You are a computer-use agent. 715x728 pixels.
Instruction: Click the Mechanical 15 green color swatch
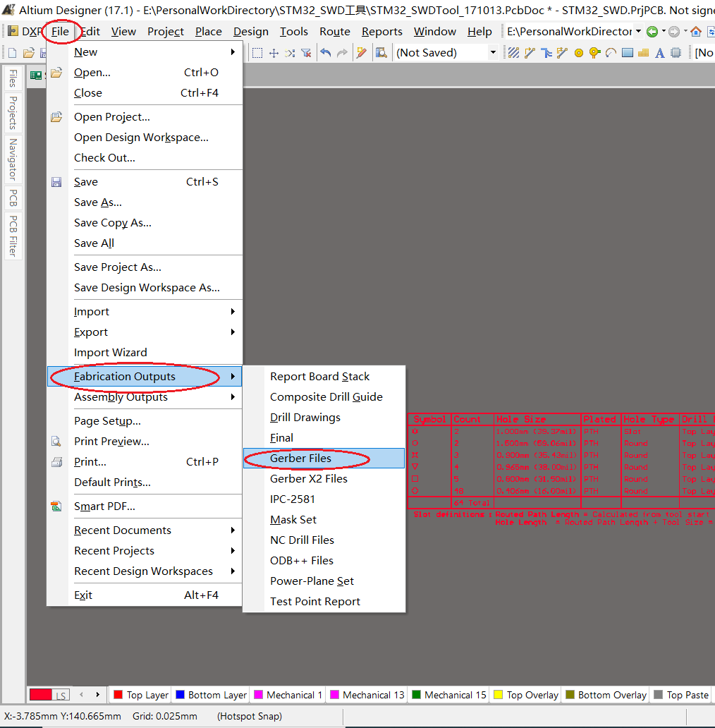pyautogui.click(x=416, y=695)
